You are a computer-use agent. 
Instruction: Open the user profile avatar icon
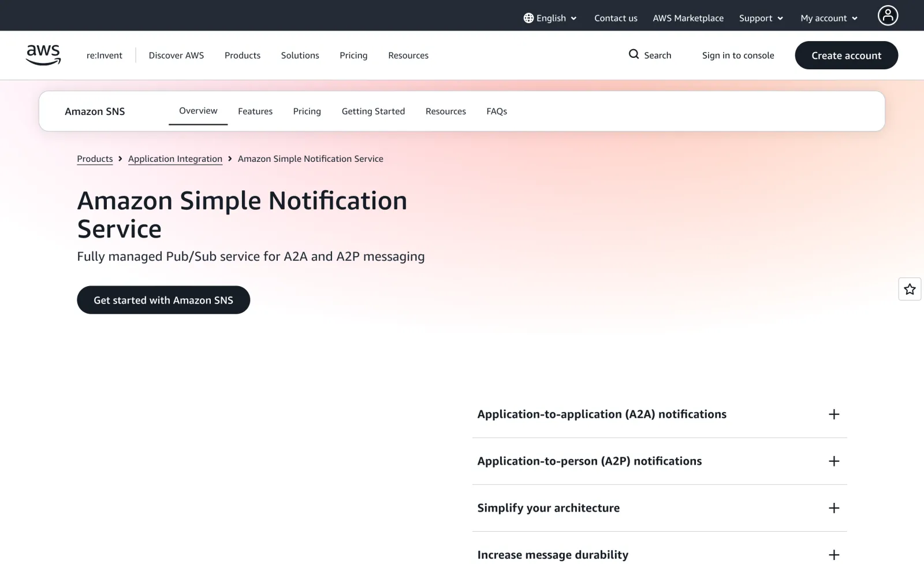click(888, 16)
